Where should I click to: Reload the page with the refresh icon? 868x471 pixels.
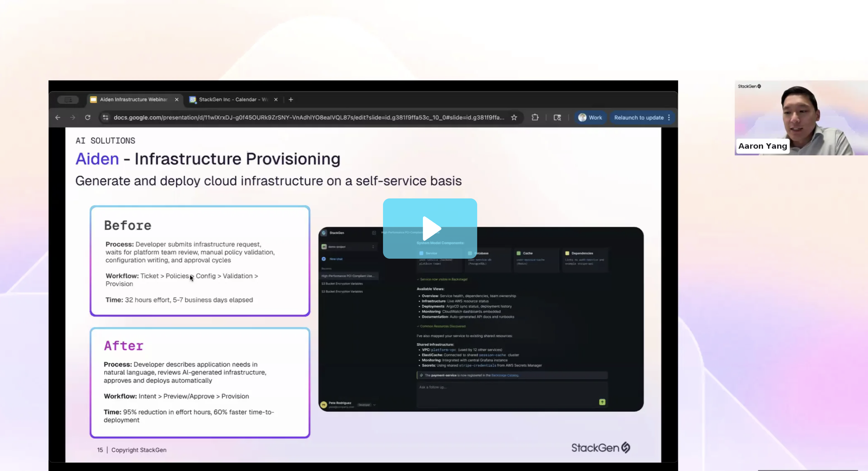(x=87, y=117)
